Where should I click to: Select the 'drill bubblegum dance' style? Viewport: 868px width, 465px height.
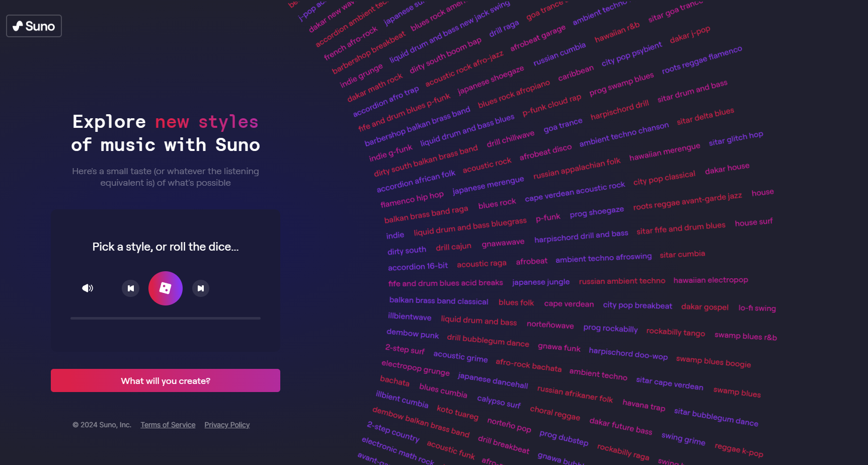(x=488, y=341)
